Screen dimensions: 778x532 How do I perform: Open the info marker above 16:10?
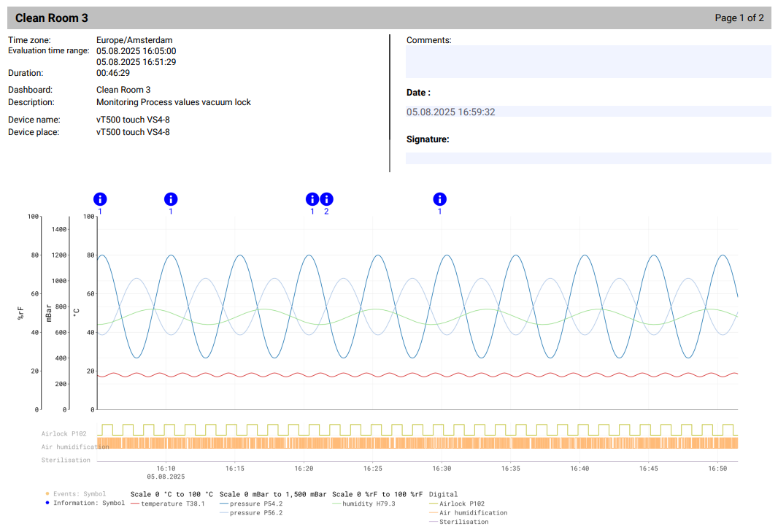171,199
